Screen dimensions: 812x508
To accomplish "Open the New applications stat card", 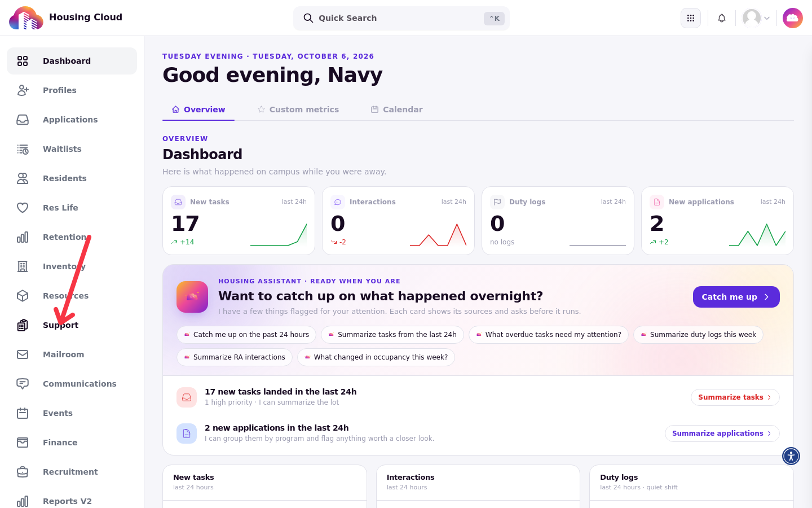I will tap(717, 221).
